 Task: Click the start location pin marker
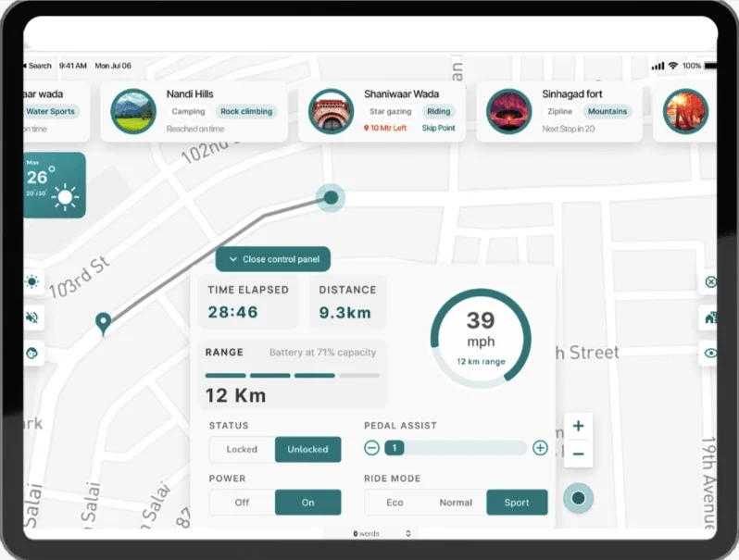104,323
